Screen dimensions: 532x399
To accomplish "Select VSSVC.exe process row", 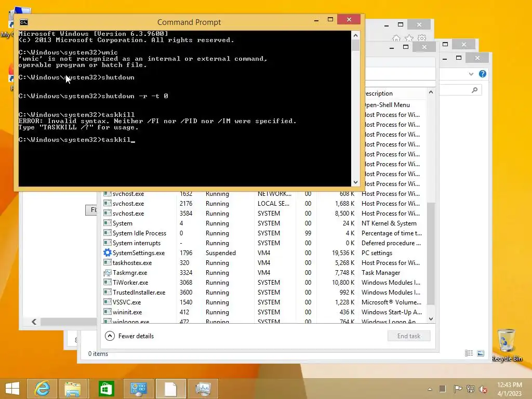I will pos(264,302).
